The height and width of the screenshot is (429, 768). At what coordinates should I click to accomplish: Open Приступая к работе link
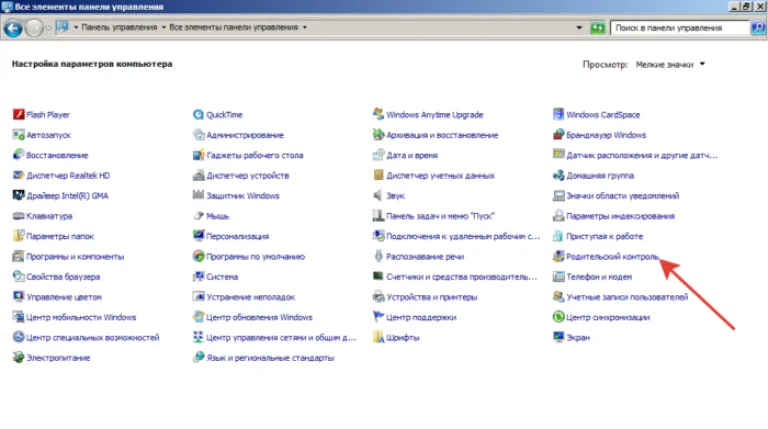[604, 236]
